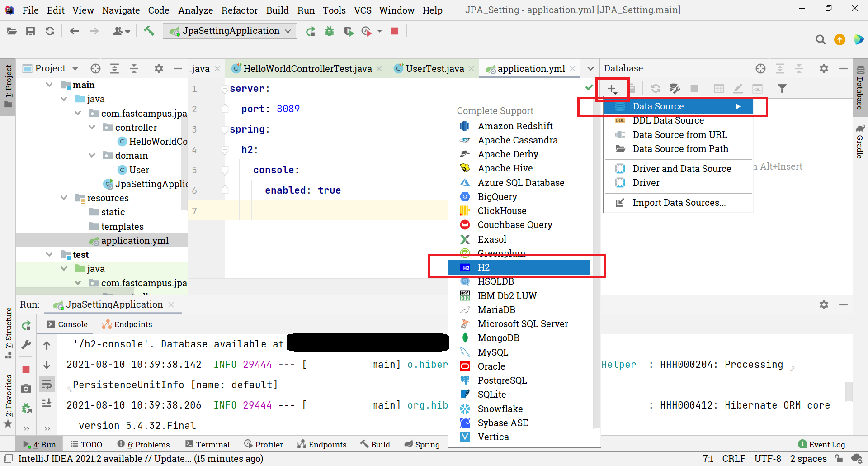Click the Build project hammer icon
The height and width of the screenshot is (466, 868).
[x=149, y=31]
